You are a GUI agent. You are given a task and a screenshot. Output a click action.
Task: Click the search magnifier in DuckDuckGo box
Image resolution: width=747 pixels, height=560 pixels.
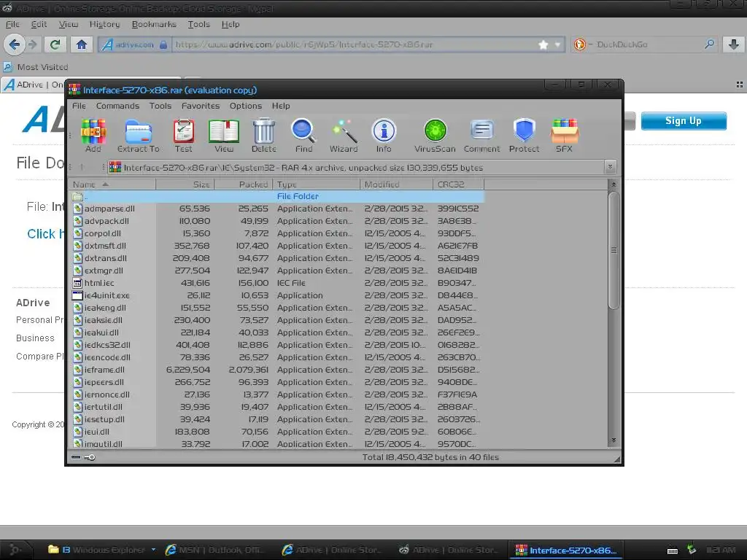pyautogui.click(x=709, y=44)
